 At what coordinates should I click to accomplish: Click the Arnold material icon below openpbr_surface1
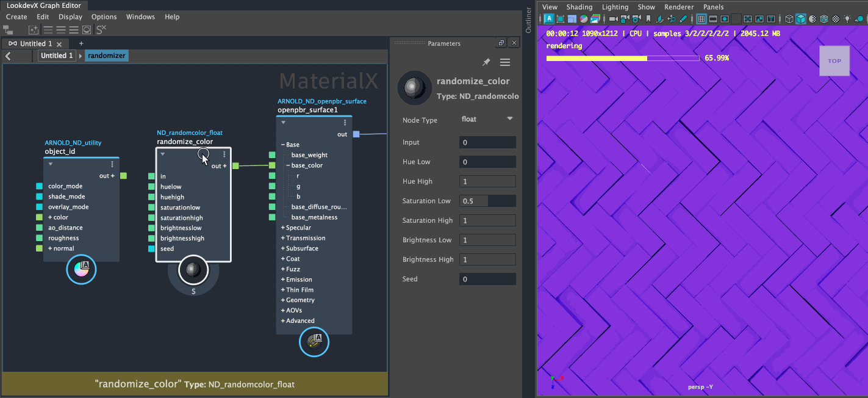point(314,341)
